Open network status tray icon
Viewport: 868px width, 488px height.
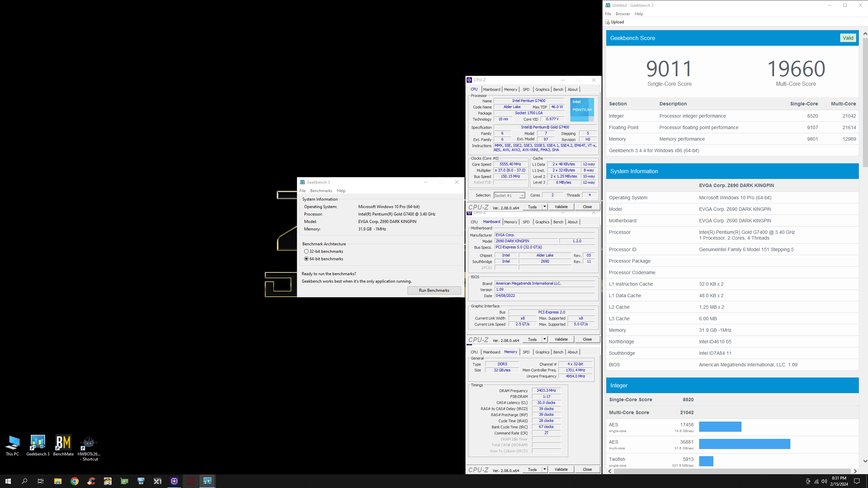(816, 481)
